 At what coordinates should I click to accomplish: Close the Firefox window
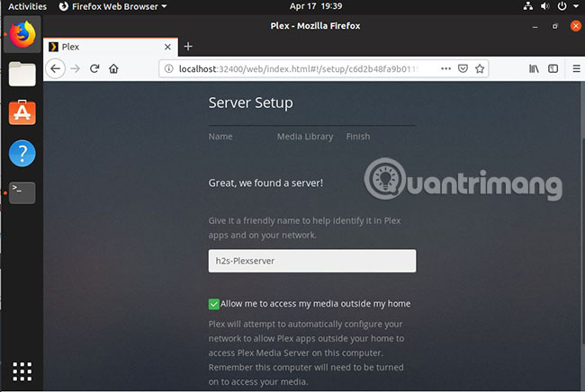576,26
